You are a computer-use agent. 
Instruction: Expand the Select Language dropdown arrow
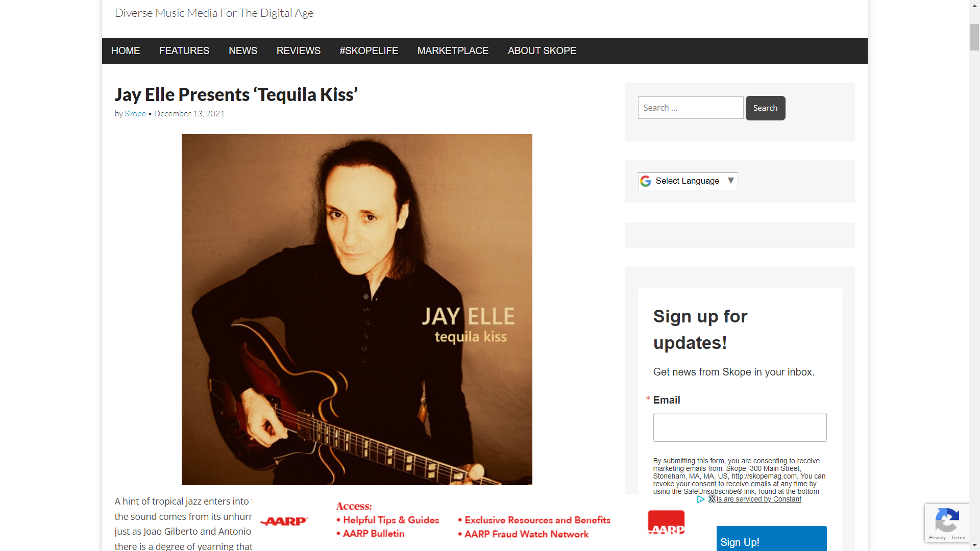(x=731, y=181)
